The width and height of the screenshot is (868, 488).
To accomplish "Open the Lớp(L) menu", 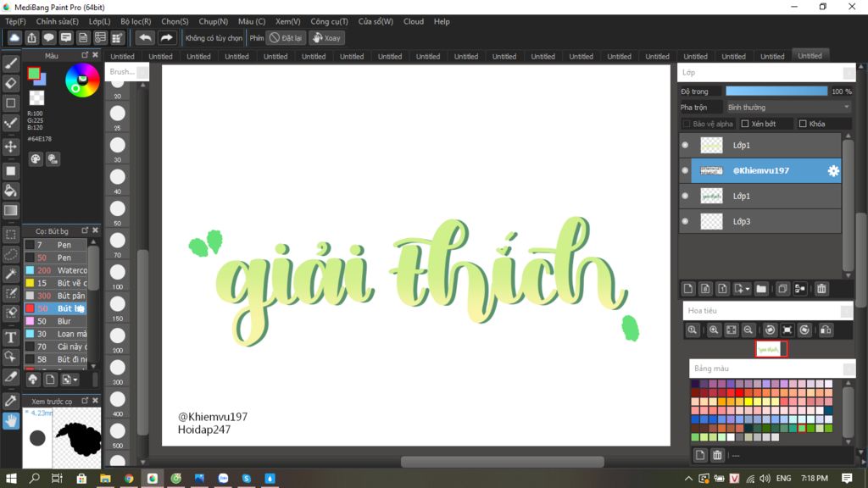I will point(100,21).
